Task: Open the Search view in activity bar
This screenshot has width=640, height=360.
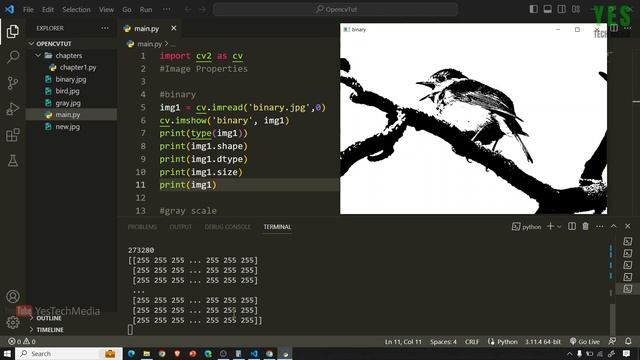Action: click(13, 57)
